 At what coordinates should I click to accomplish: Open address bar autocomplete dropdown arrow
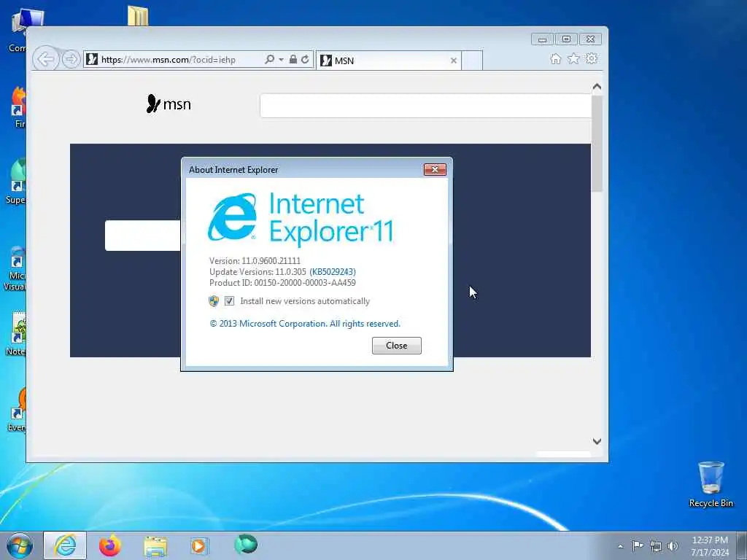(x=281, y=60)
